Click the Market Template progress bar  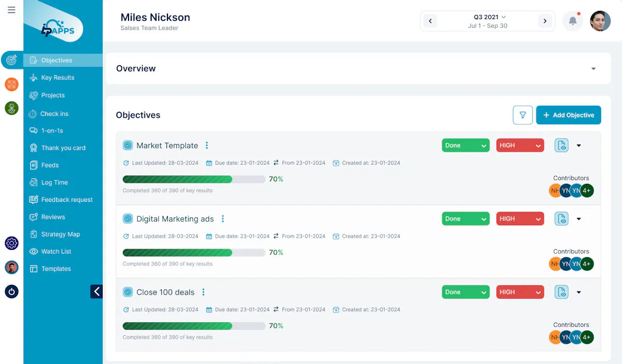tap(194, 179)
